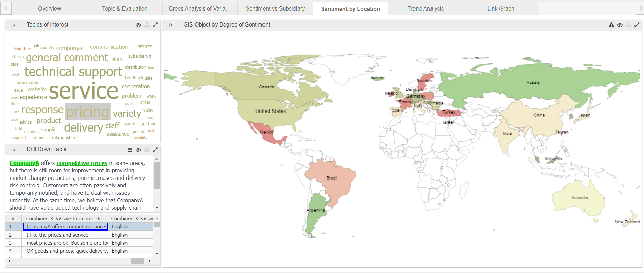Click the United States region on map

pos(271,111)
